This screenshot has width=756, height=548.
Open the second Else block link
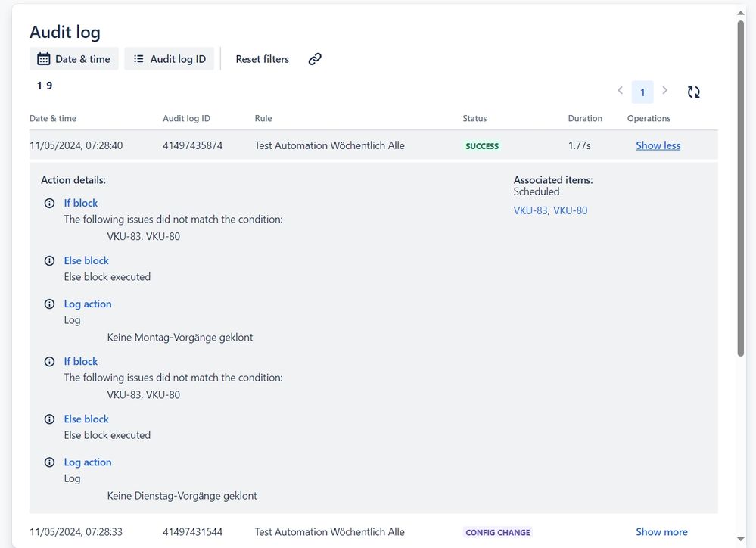[x=86, y=419]
